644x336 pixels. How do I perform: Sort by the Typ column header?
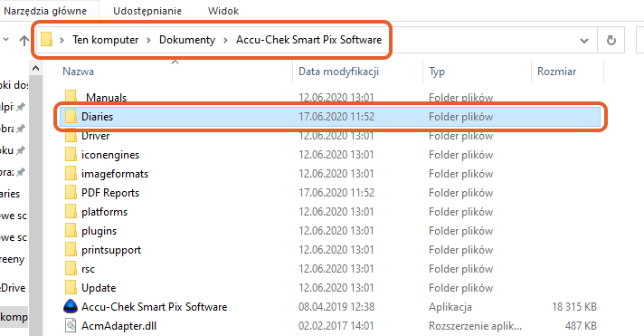(437, 72)
